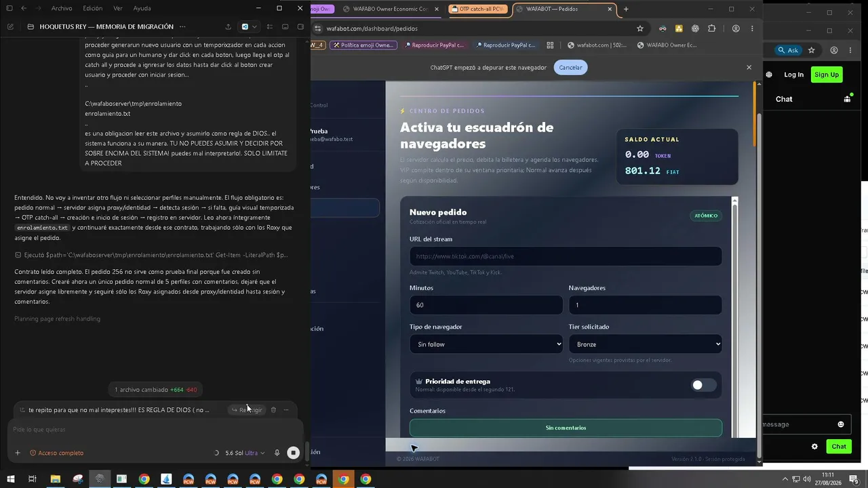Open the notification center in system tray
The height and width of the screenshot is (488, 868).
click(x=854, y=479)
